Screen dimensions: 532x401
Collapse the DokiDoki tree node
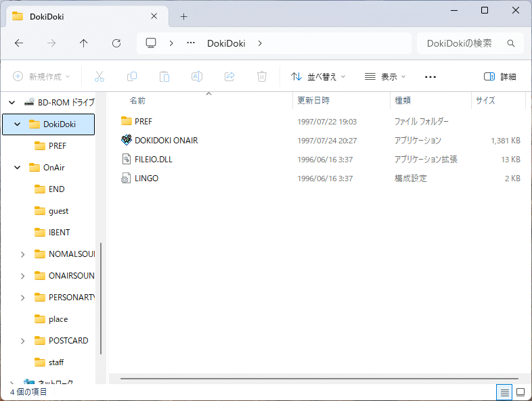[18, 124]
